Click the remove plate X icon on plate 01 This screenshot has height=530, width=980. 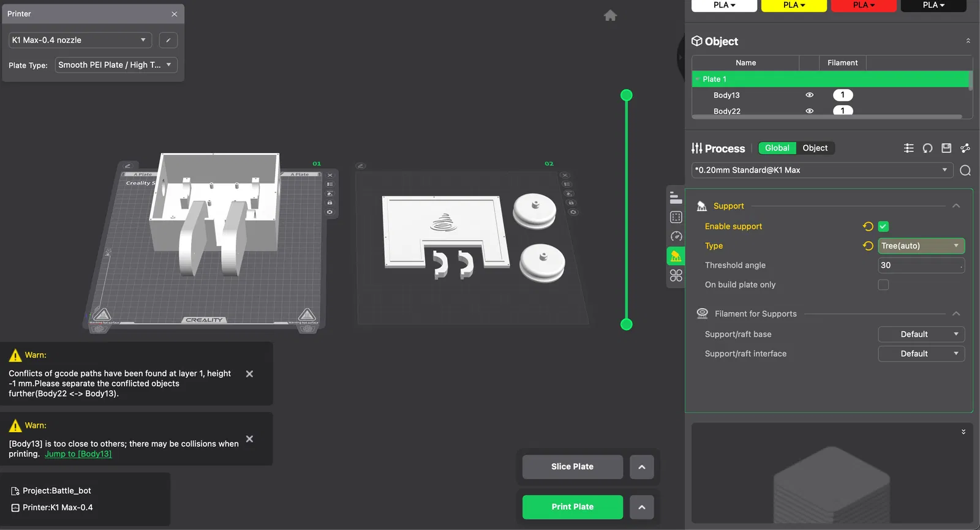point(330,175)
